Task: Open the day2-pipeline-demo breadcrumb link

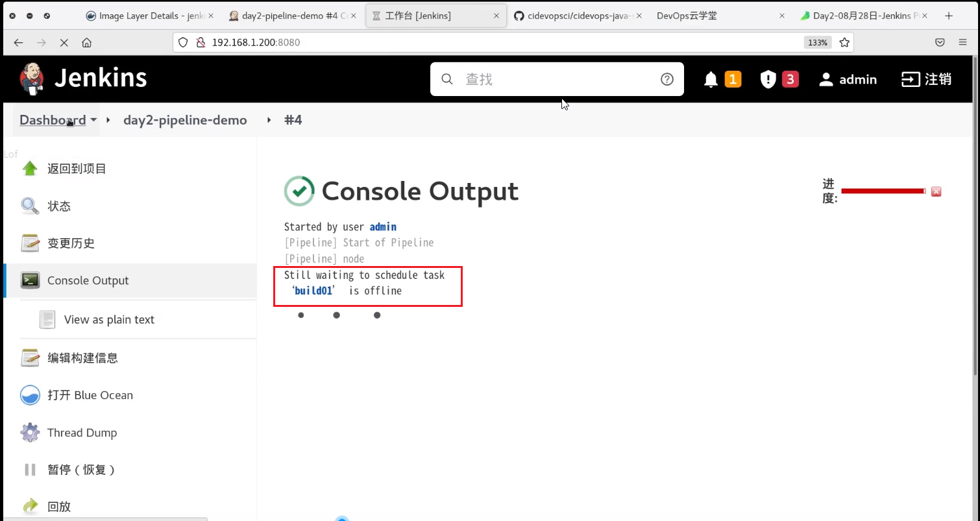Action: (x=185, y=120)
